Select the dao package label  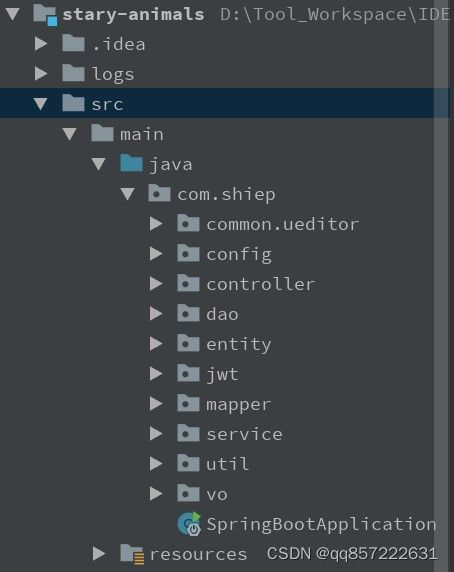point(222,314)
